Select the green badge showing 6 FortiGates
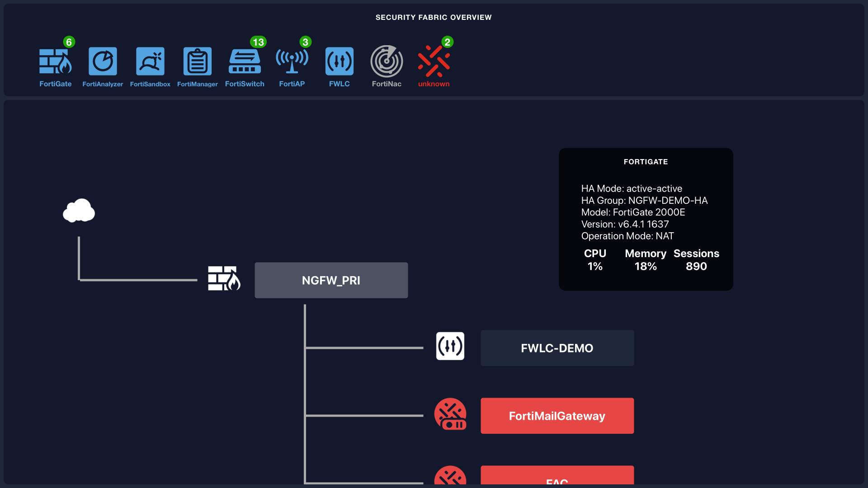This screenshot has width=868, height=488. pyautogui.click(x=68, y=42)
